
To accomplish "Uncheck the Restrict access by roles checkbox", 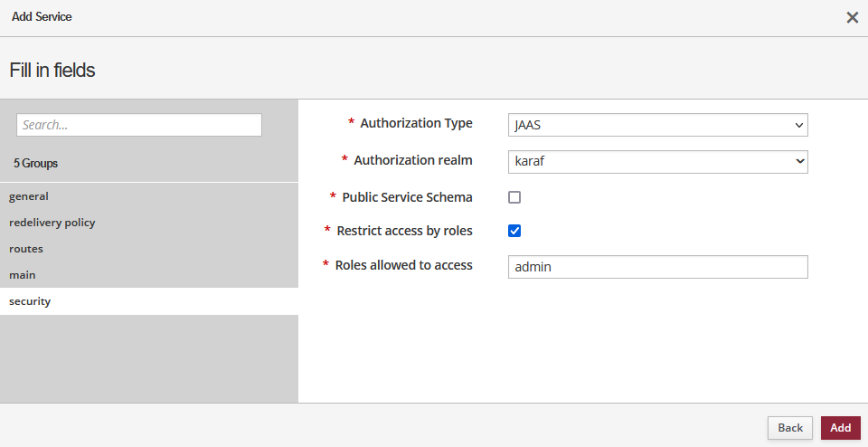I will (x=514, y=231).
